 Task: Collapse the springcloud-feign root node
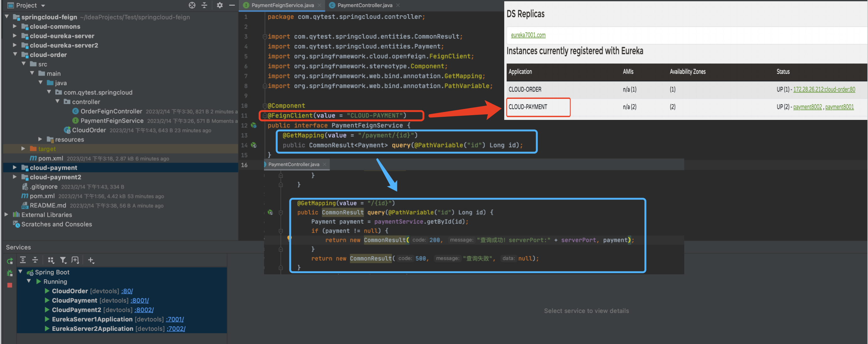click(x=7, y=17)
